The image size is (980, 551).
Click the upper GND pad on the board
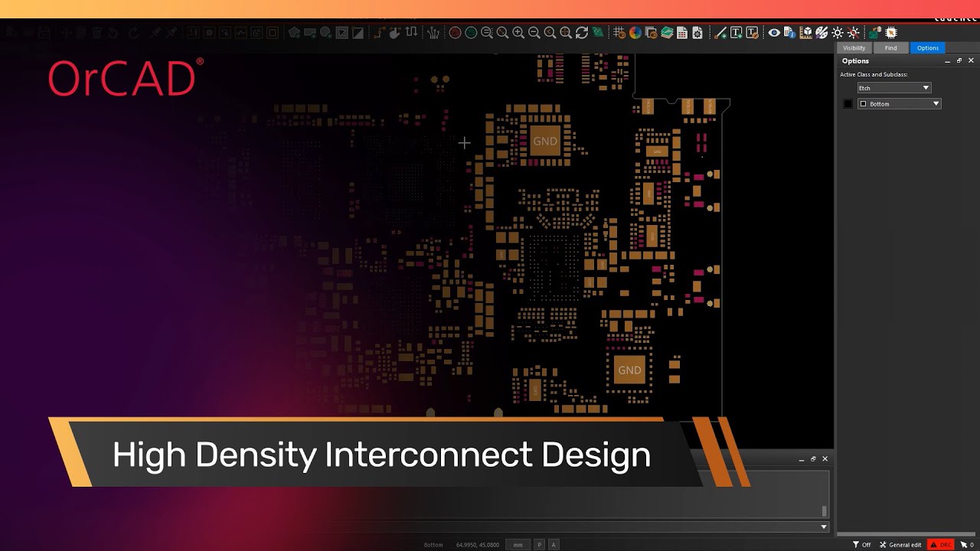tap(545, 141)
